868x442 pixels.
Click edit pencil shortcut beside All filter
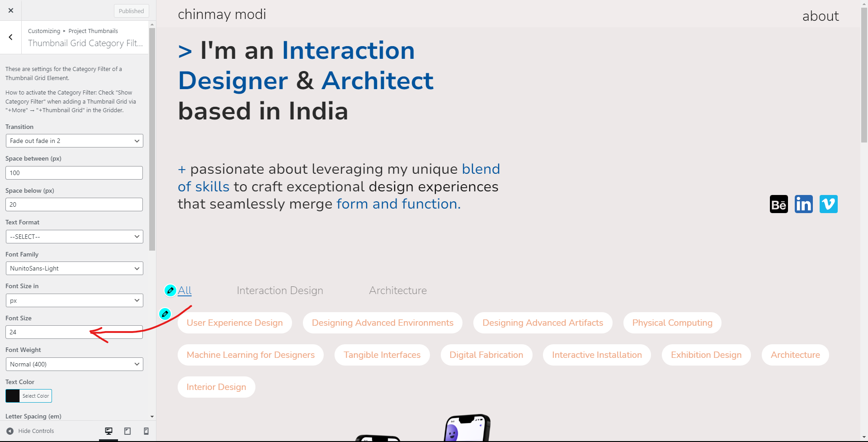click(x=170, y=290)
